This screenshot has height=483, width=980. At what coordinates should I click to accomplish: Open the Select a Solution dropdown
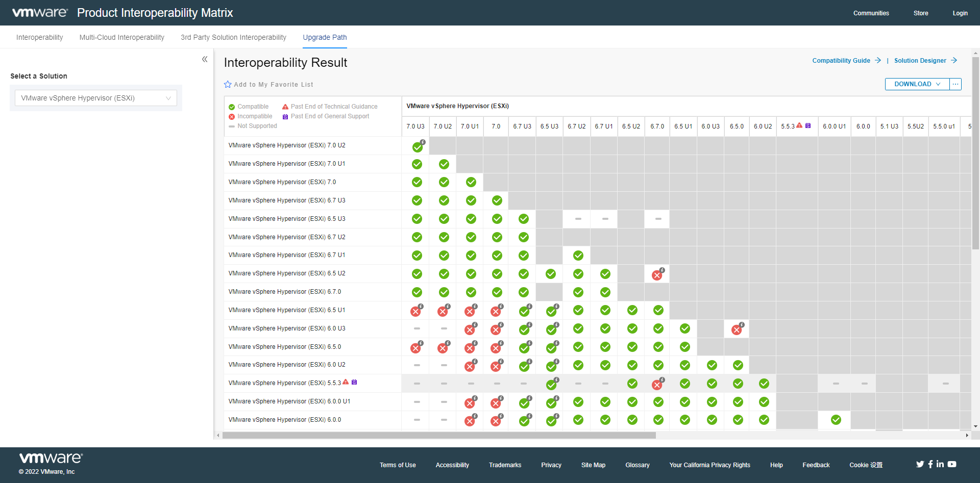click(x=96, y=98)
